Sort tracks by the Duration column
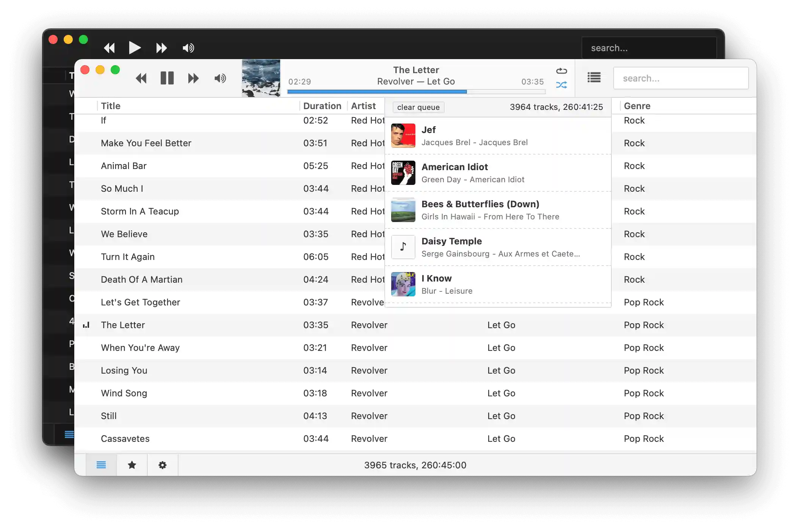The width and height of the screenshot is (799, 532). click(322, 106)
